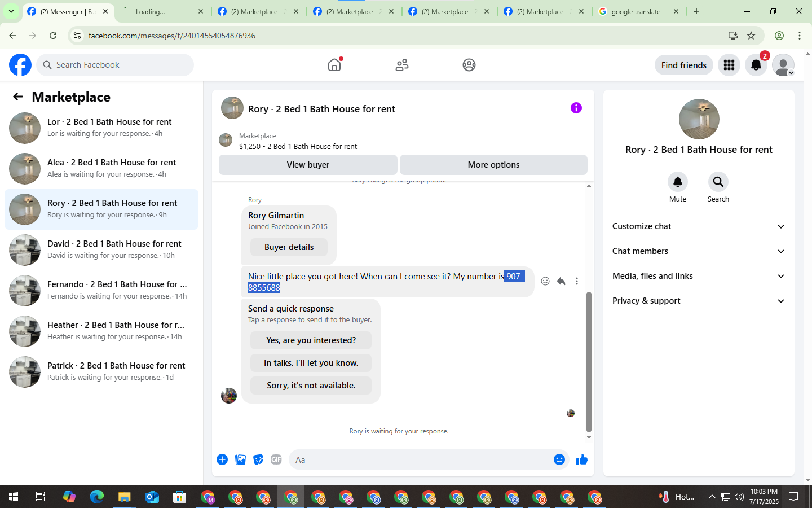
Task: Click the message text box
Action: pyautogui.click(x=420, y=459)
